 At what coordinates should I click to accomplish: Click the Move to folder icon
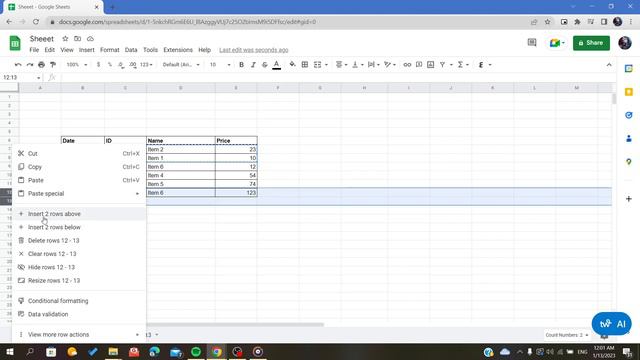tap(78, 38)
